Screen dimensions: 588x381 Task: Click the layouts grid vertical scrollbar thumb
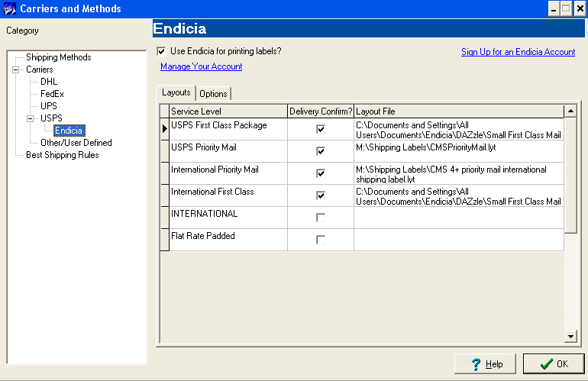coord(570,175)
